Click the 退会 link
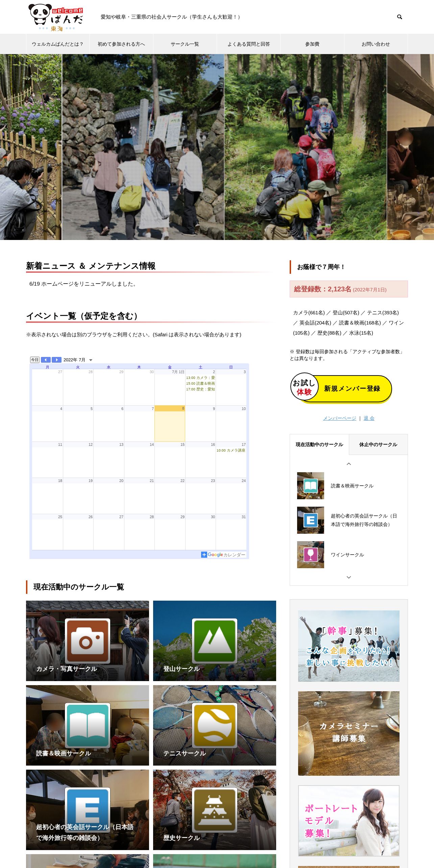This screenshot has height=868, width=434. click(x=369, y=418)
